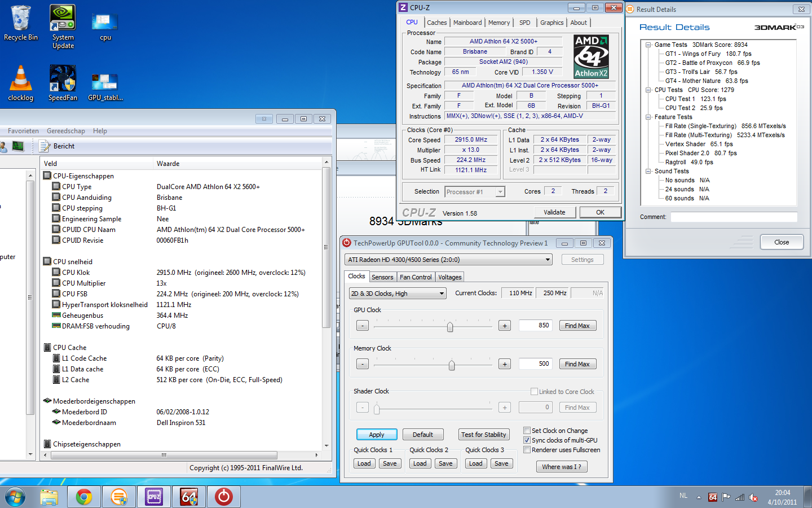Click the Bericht report icon in toolbar

click(45, 146)
